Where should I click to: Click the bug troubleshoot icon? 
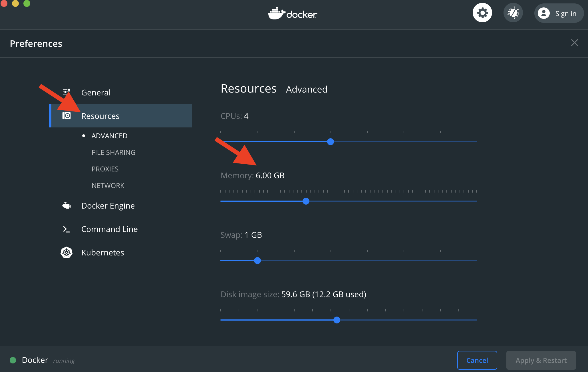click(513, 13)
